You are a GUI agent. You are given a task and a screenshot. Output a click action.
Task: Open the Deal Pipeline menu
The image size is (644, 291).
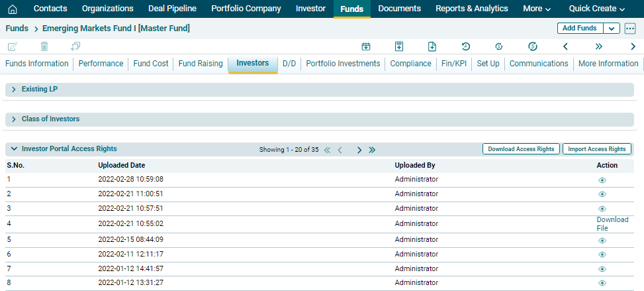[172, 9]
